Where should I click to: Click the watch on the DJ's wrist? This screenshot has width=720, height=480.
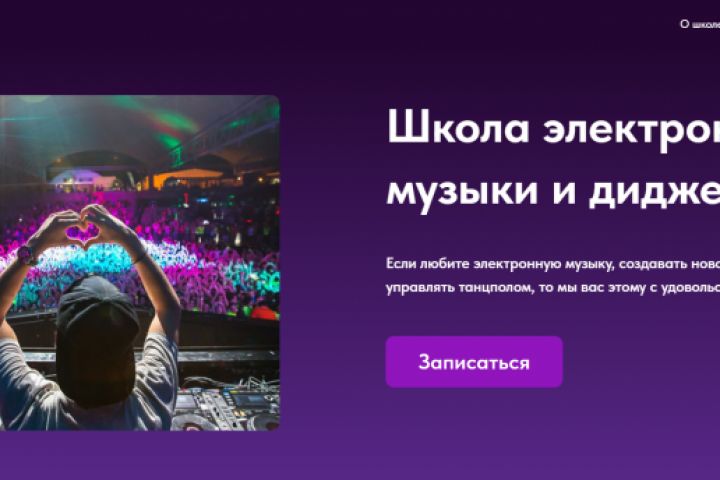[27, 255]
